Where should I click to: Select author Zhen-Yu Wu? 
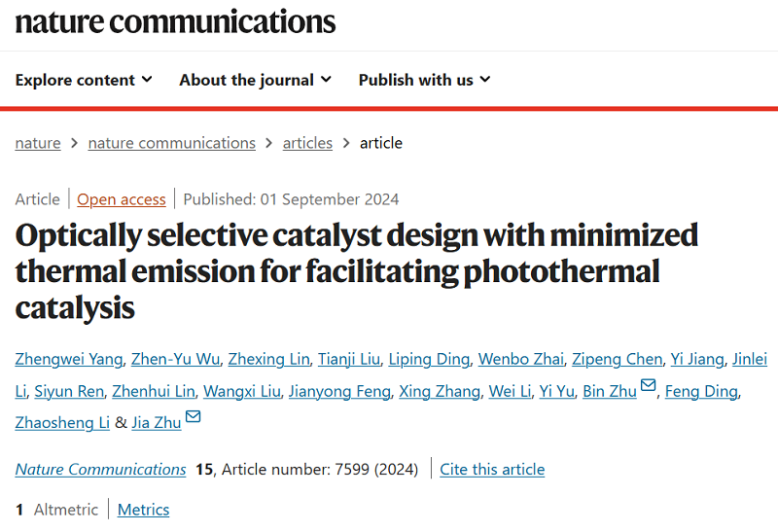(x=175, y=360)
